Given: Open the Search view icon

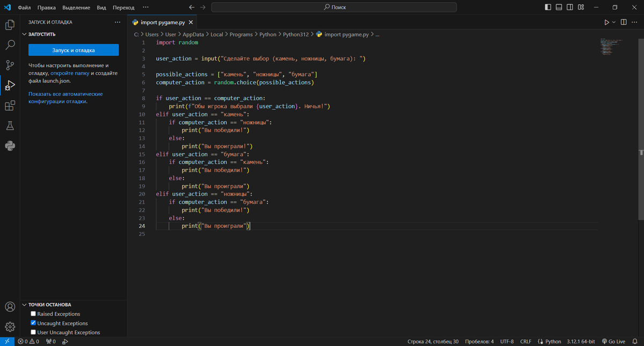Looking at the screenshot, I should tap(10, 45).
